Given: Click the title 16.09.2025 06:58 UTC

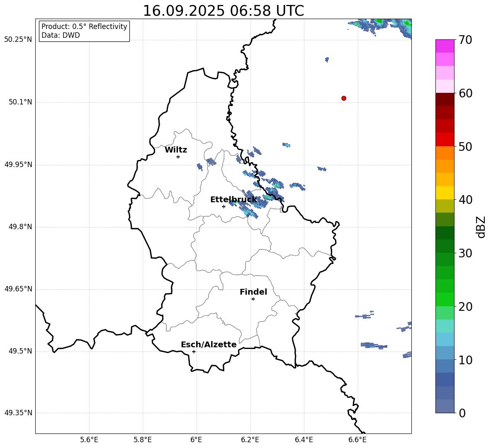Looking at the screenshot, I should [x=223, y=11].
